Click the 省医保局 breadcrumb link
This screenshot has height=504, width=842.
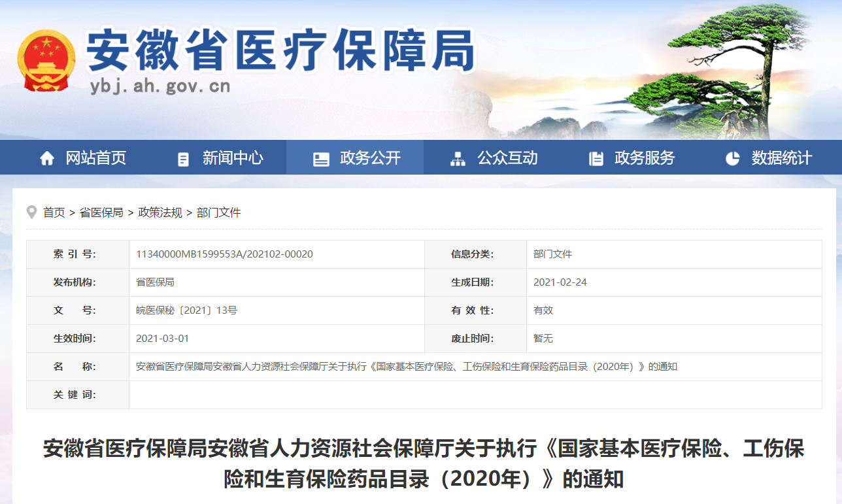click(101, 212)
